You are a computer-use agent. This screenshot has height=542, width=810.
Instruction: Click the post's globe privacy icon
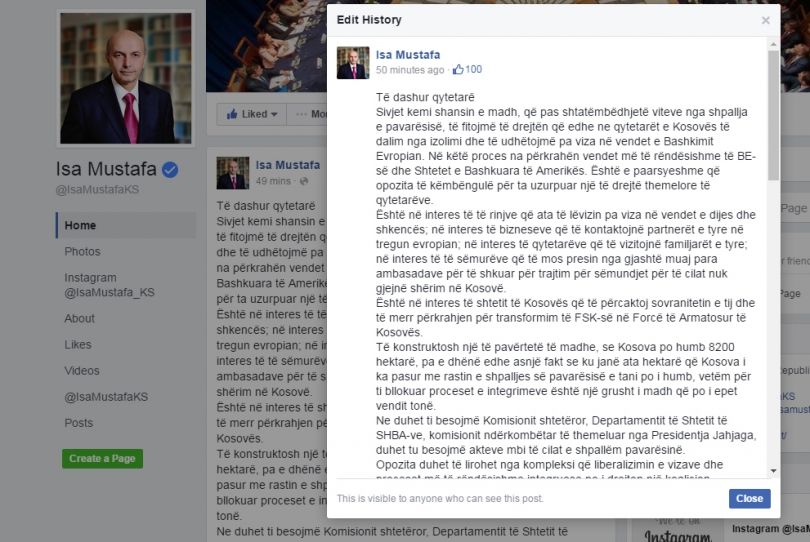point(304,181)
